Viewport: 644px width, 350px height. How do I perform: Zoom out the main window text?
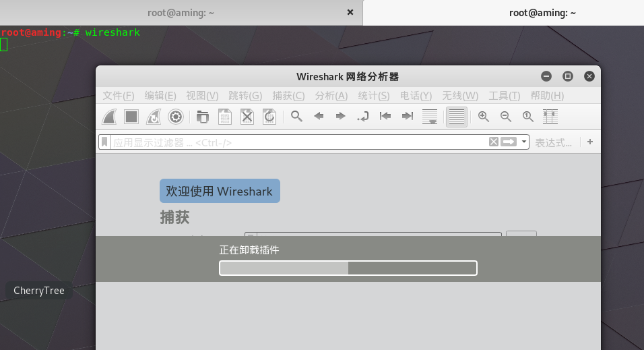(x=506, y=117)
